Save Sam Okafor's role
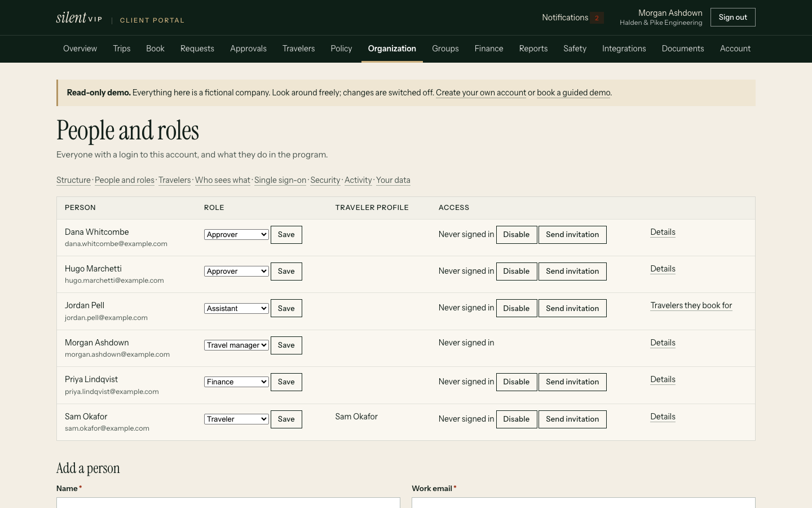The image size is (812, 508). point(286,419)
